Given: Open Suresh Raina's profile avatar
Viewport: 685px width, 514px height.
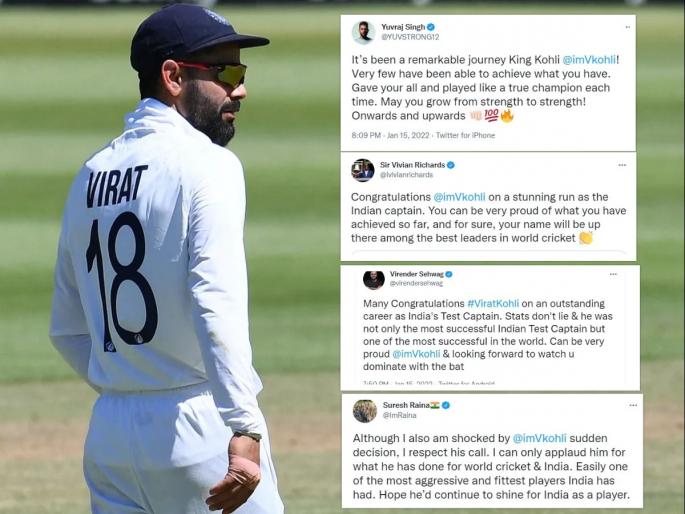Looking at the screenshot, I should coord(365,411).
